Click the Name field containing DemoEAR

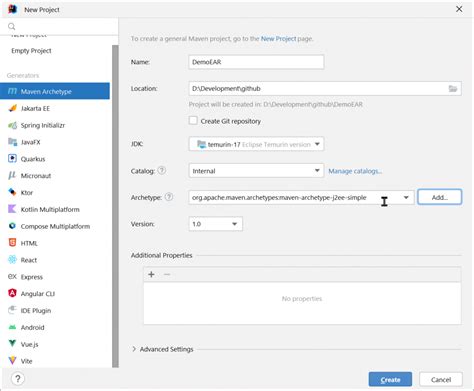256,62
